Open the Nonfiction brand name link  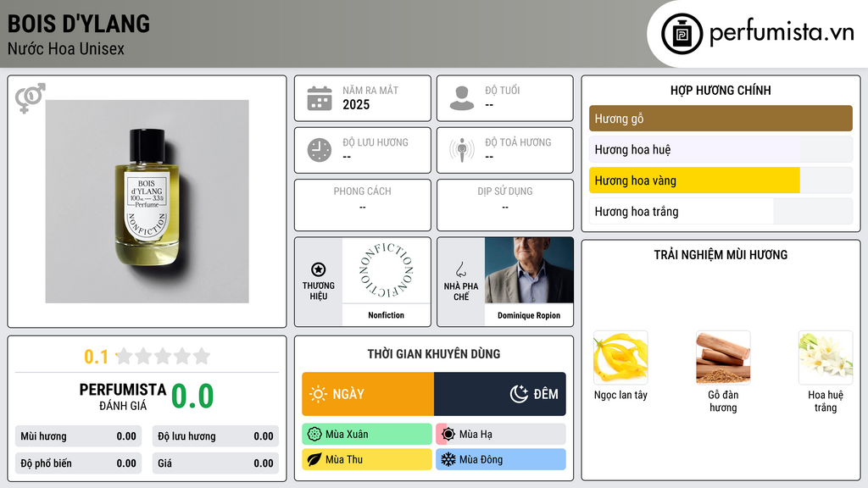[x=386, y=315]
